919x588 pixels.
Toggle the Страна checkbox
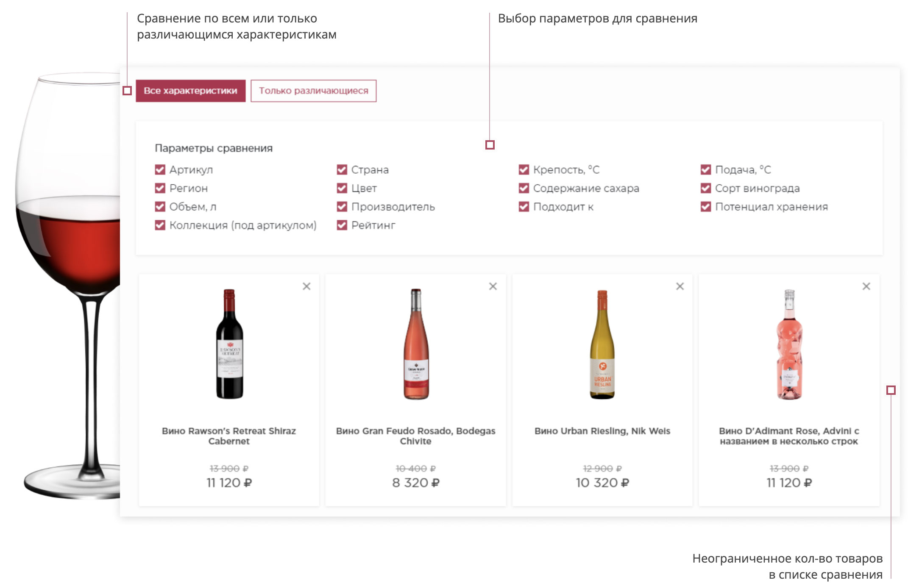342,170
